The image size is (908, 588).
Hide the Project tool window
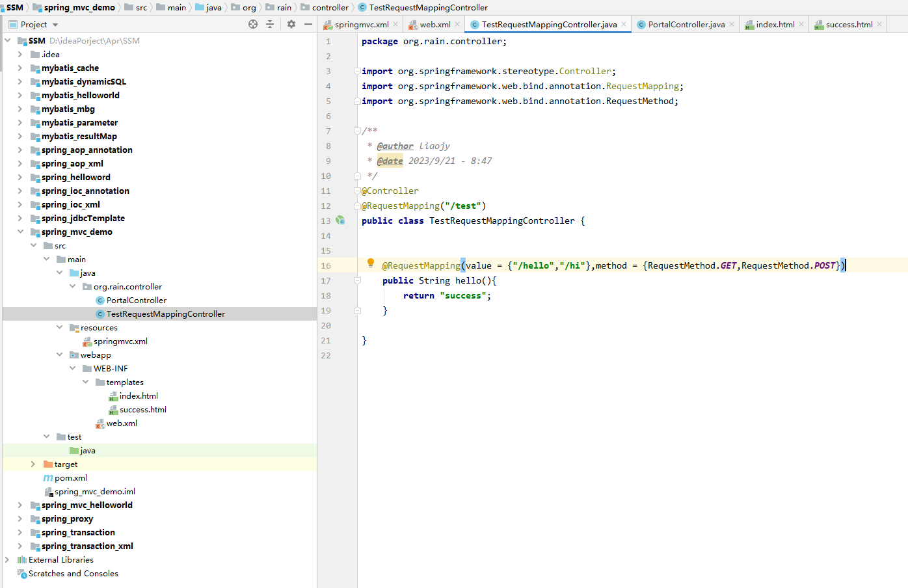click(308, 24)
